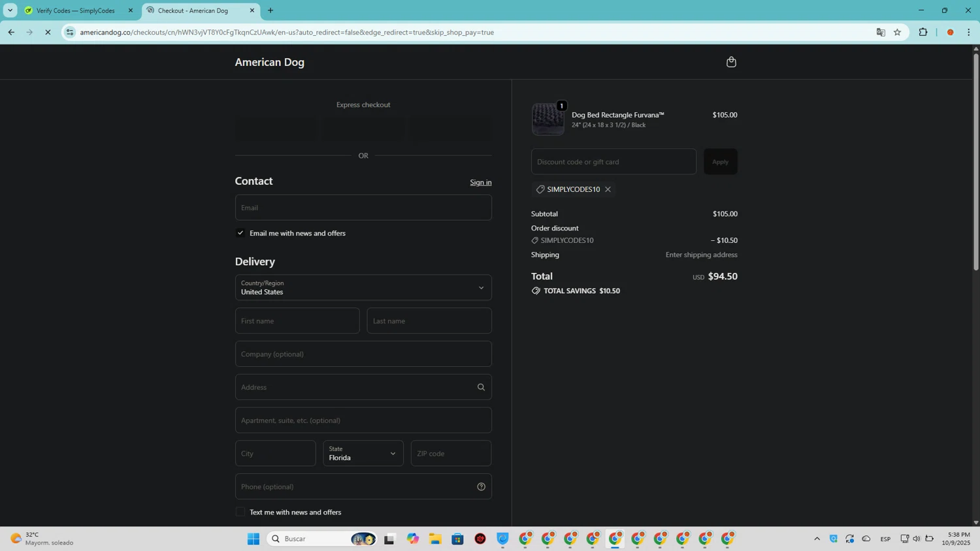Focus the ZIP code field
The image size is (980, 551).
[451, 453]
